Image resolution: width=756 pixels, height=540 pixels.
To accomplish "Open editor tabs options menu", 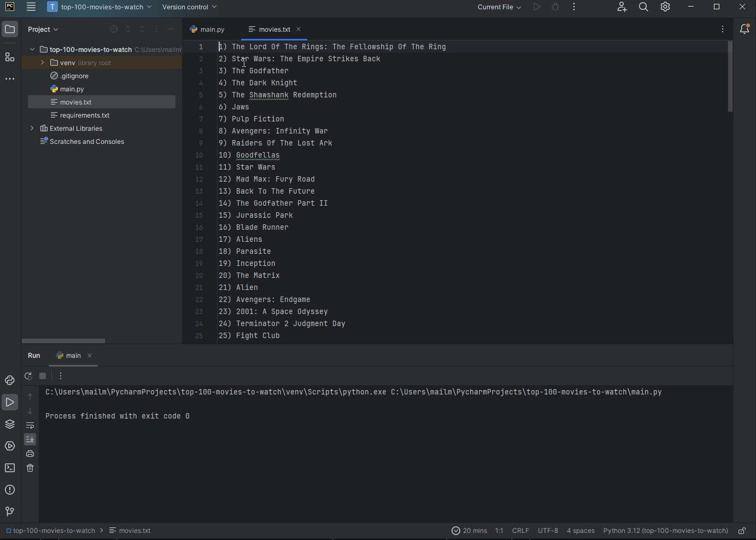I will pyautogui.click(x=723, y=30).
